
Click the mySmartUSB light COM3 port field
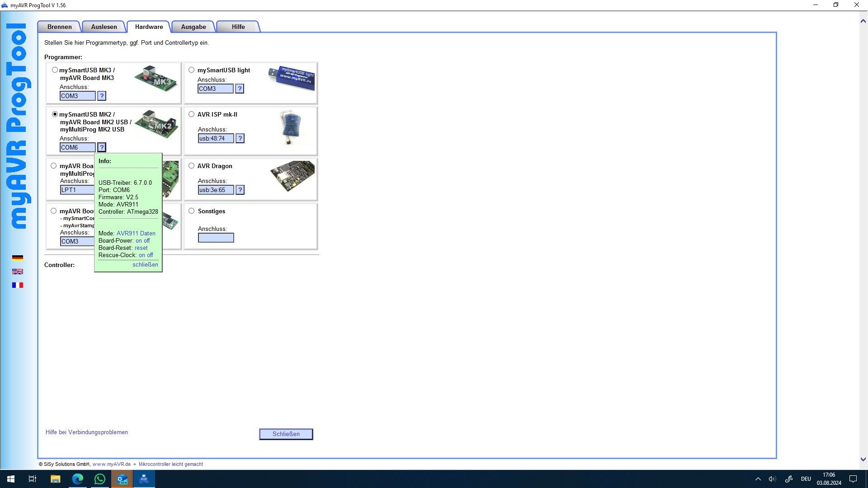tap(216, 89)
